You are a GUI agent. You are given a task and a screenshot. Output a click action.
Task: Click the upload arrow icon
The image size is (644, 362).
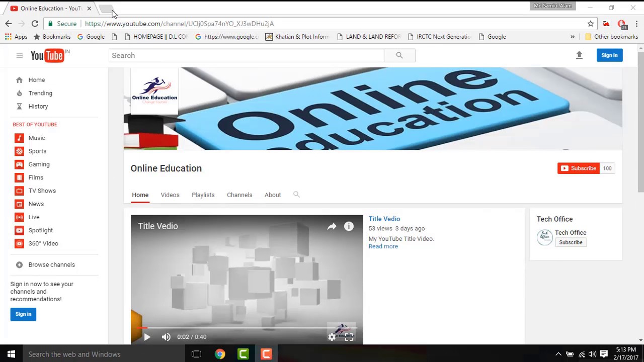[x=579, y=55]
